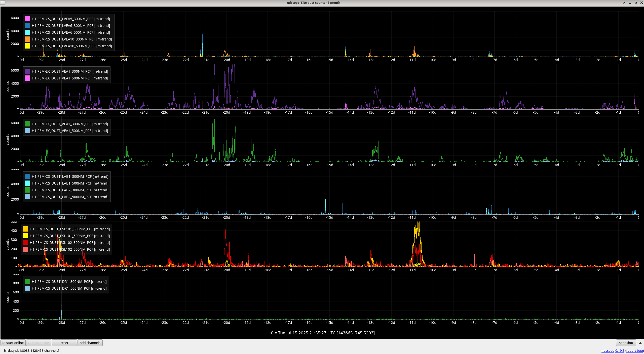Open the 0.19.3 version link
644x354 pixels.
(x=620, y=350)
